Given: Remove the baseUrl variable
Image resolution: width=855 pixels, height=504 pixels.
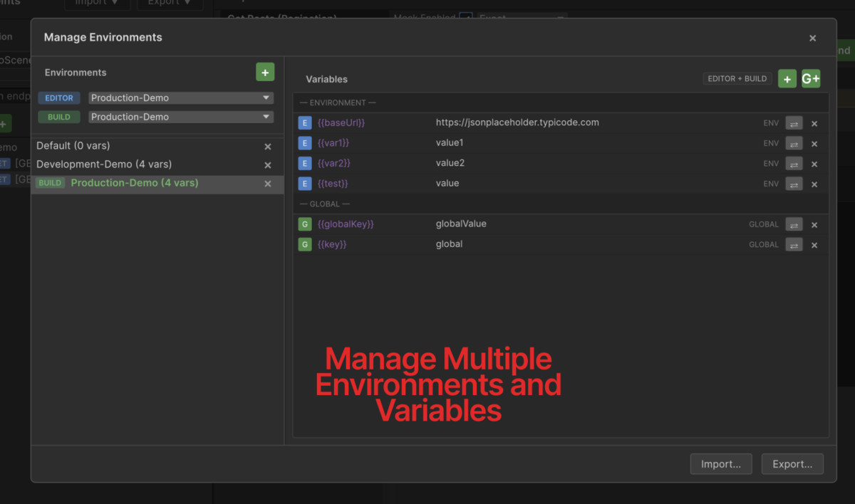Looking at the screenshot, I should coord(814,124).
